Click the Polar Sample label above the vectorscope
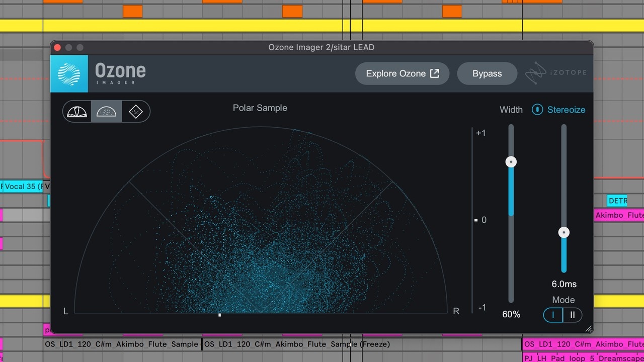This screenshot has width=644, height=362. click(x=260, y=108)
